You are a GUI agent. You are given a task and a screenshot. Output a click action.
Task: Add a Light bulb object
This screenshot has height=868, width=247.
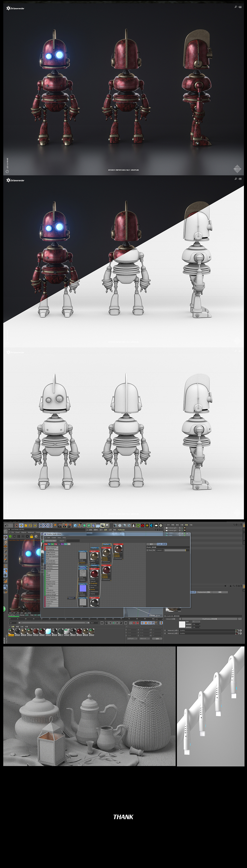tap(107, 525)
